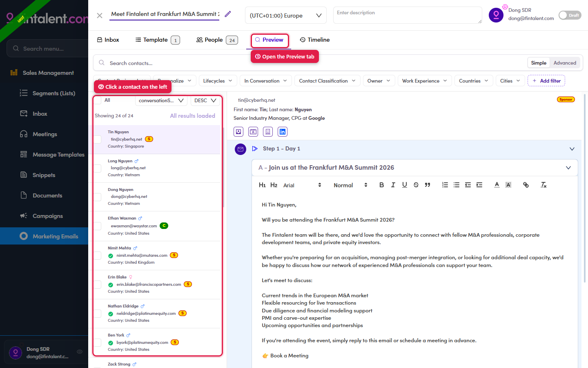This screenshot has width=588, height=368.
Task: Apply Heading 2 formatting
Action: (274, 185)
